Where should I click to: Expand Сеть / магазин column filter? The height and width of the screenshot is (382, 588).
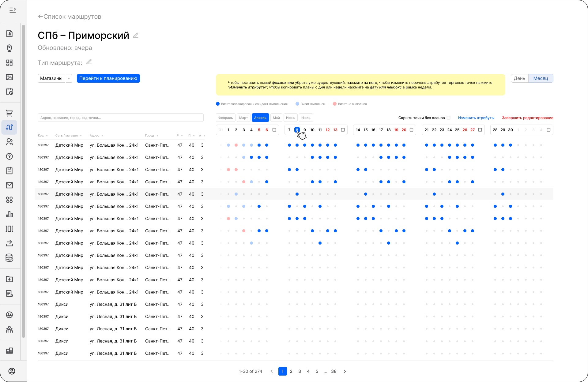click(81, 136)
